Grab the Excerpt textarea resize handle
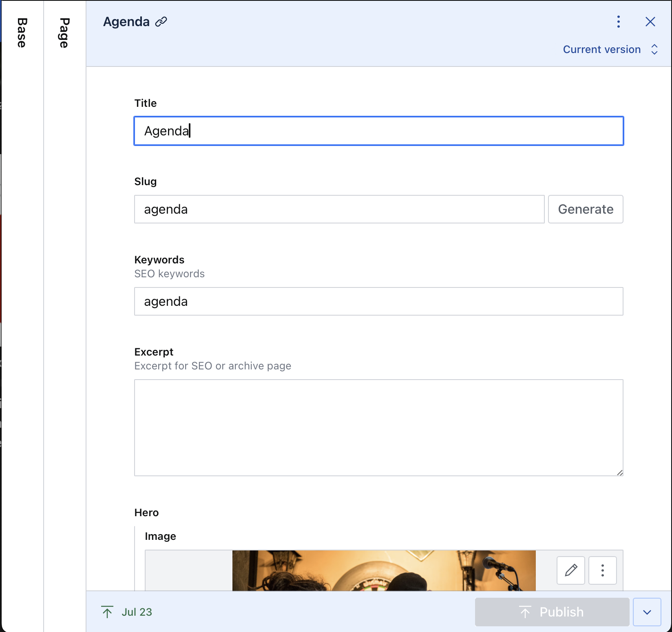The width and height of the screenshot is (672, 632). 620,473
